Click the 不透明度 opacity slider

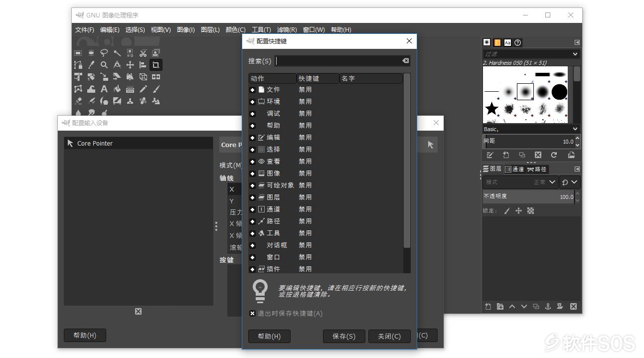point(529,196)
